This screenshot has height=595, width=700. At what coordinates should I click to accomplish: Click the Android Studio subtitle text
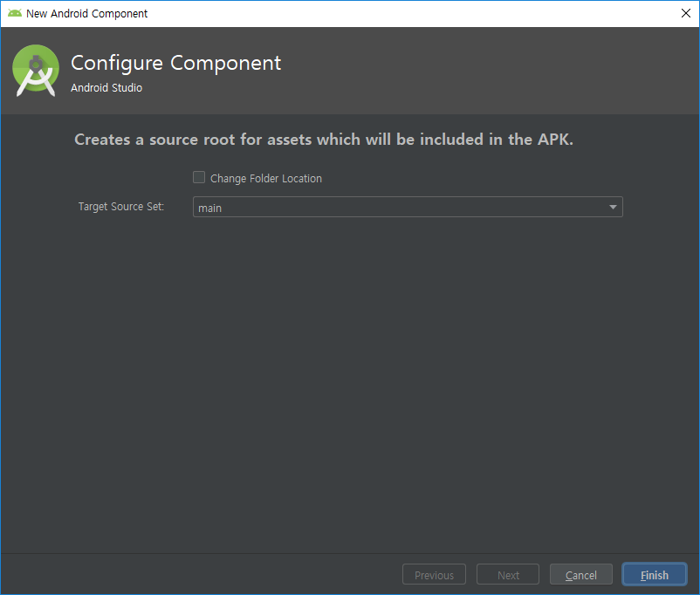coord(106,88)
